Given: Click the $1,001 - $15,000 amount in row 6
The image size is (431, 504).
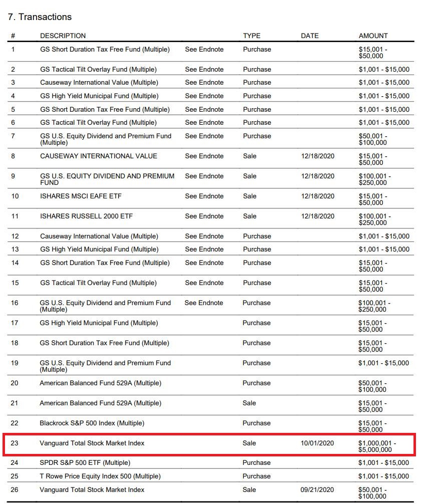Looking at the screenshot, I should (384, 122).
